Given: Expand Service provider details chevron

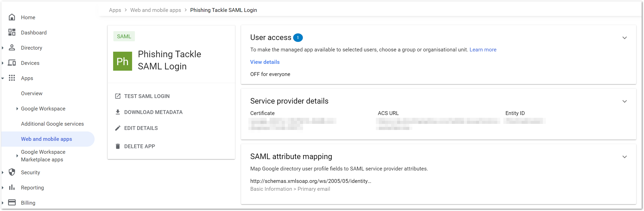Looking at the screenshot, I should (x=625, y=102).
